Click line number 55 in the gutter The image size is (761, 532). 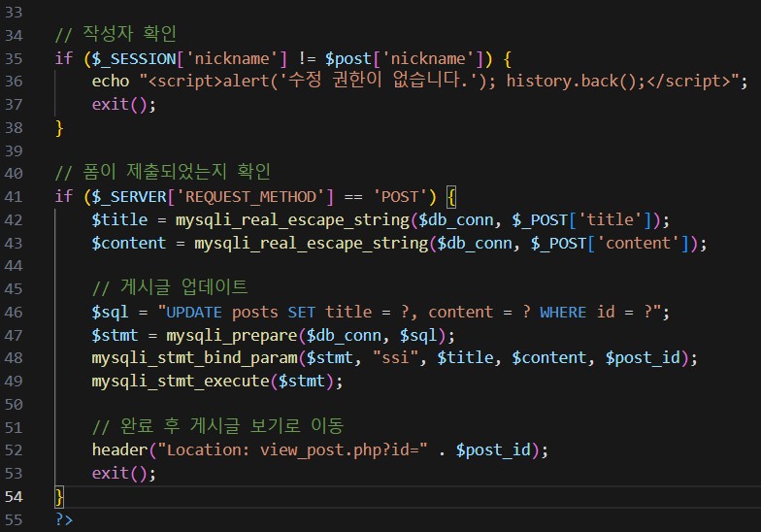tap(14, 520)
